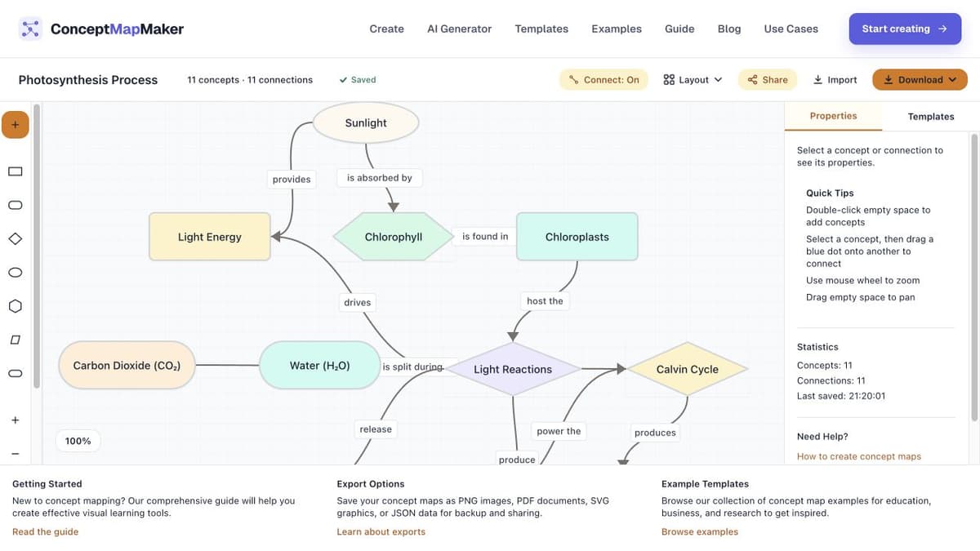Click the Start creating button
980x551 pixels.
(905, 29)
